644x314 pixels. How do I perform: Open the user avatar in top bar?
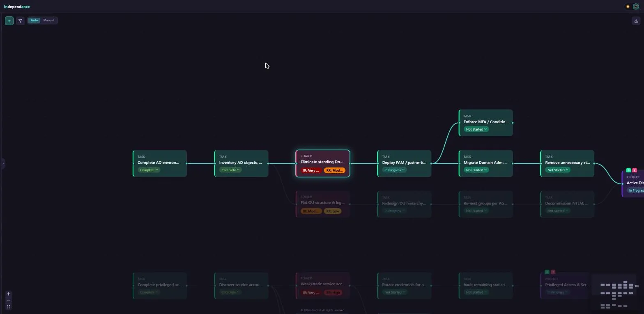pos(636,7)
